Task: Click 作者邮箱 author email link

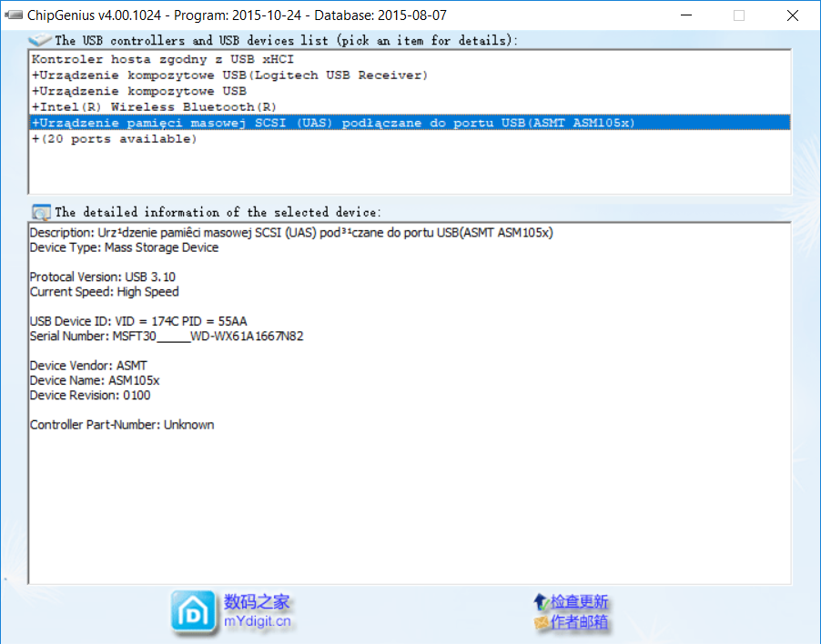Action: click(579, 621)
